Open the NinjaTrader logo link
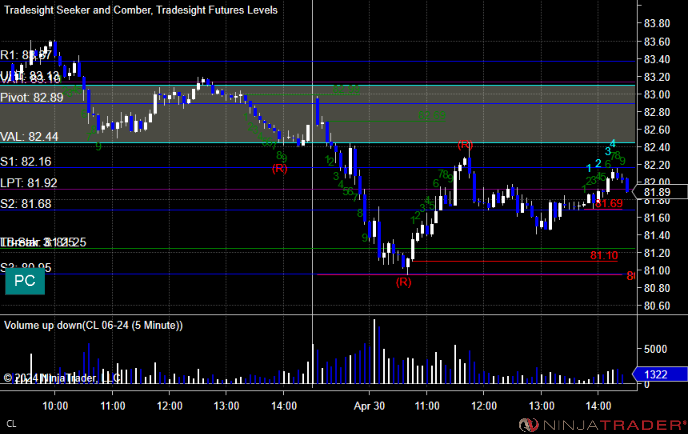This screenshot has height=434, width=688. coord(602,424)
